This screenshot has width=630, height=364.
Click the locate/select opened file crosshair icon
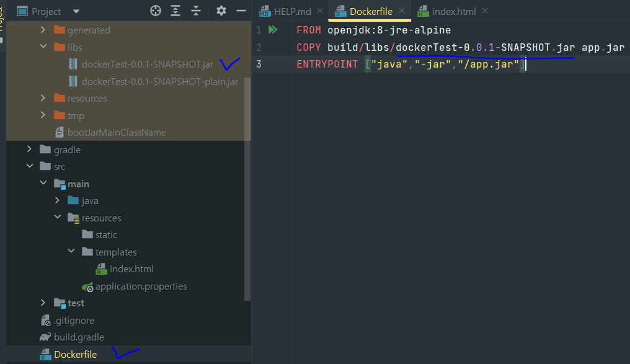pos(156,11)
